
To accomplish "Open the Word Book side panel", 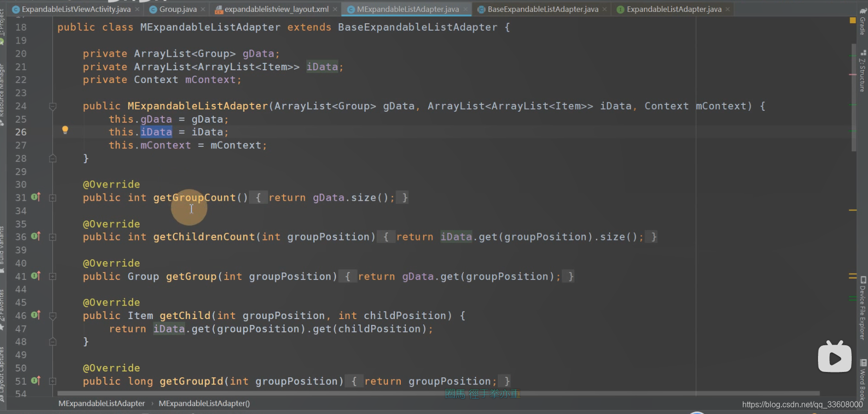I will point(863,380).
